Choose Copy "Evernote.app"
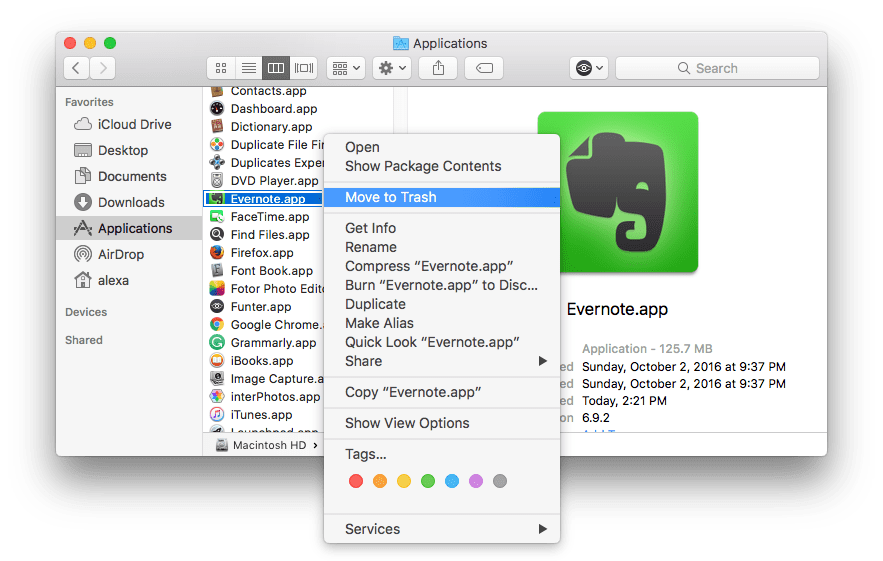This screenshot has height=561, width=883. tap(442, 392)
